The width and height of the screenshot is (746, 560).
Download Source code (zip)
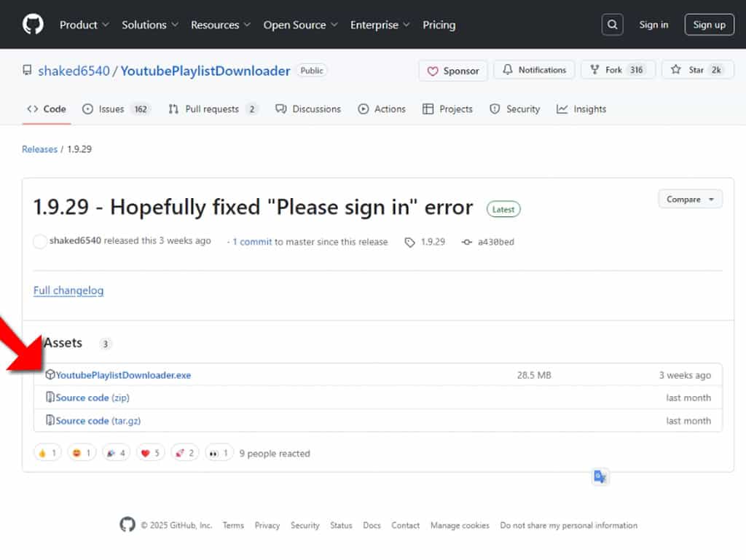[x=93, y=398]
